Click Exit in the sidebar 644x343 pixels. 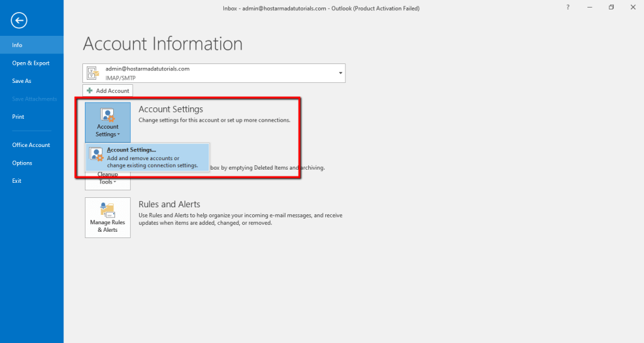(x=31, y=180)
